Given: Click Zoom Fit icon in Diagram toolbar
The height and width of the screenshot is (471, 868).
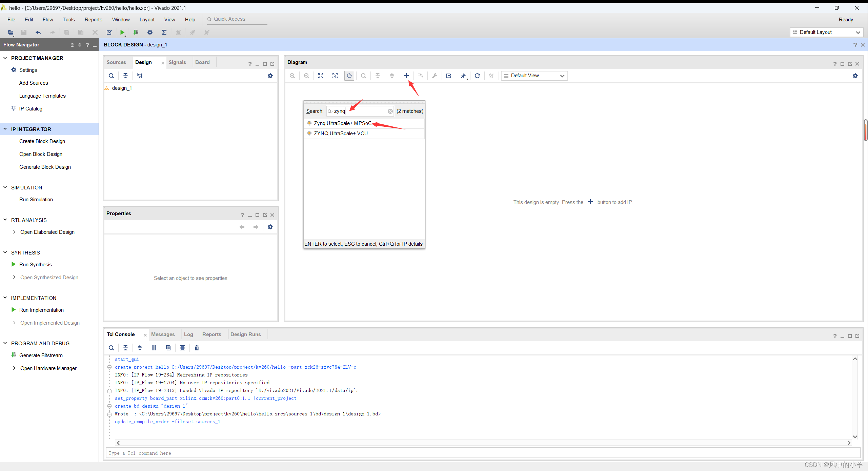Looking at the screenshot, I should pyautogui.click(x=321, y=76).
